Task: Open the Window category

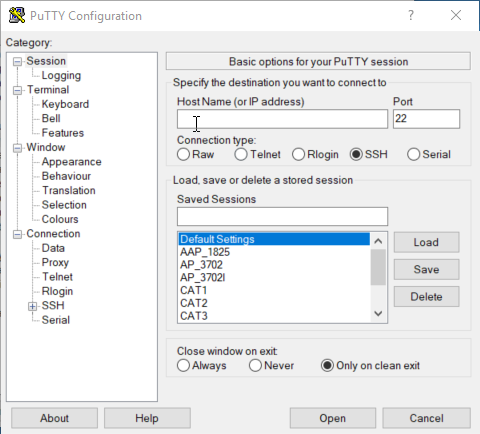Action: pyautogui.click(x=46, y=147)
